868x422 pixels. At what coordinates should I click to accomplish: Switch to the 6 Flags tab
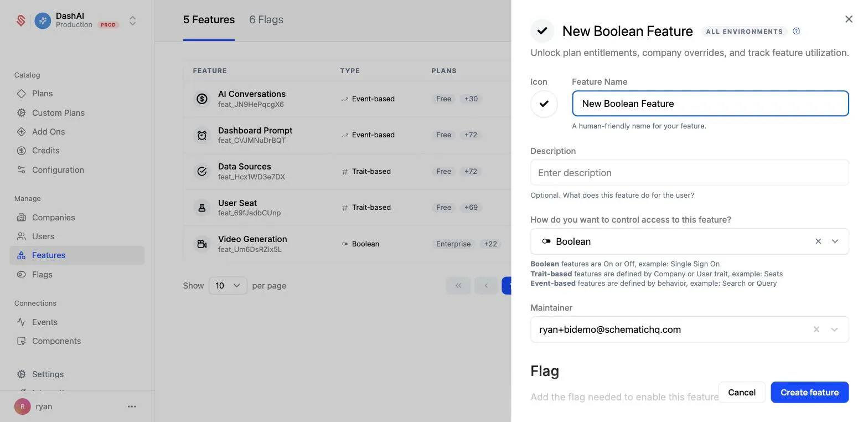point(266,20)
